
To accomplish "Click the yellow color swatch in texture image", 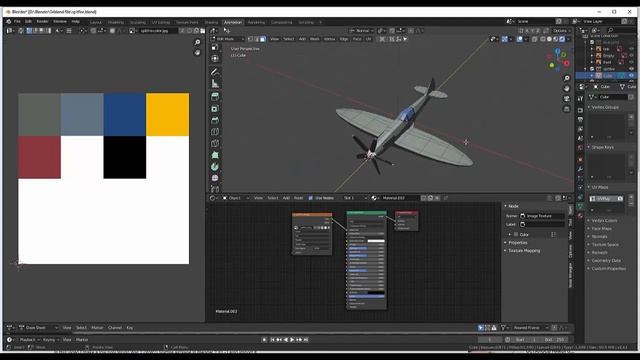I will [167, 114].
